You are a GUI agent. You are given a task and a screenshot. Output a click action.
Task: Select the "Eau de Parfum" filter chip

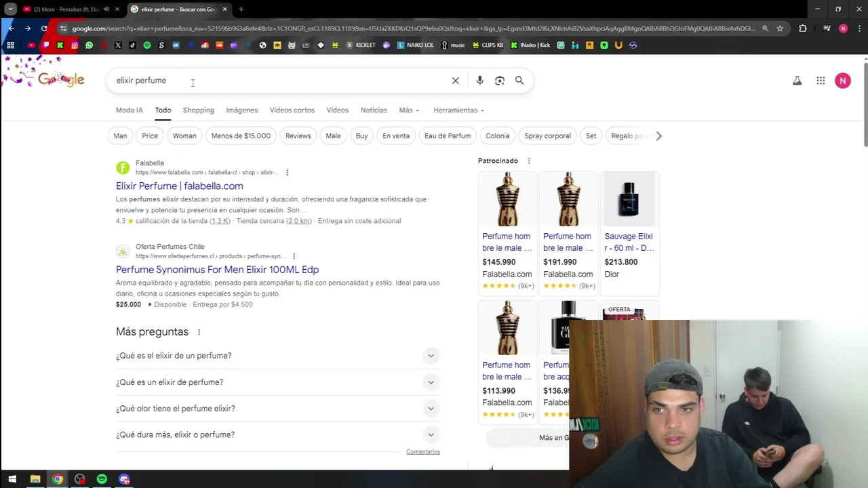(448, 136)
